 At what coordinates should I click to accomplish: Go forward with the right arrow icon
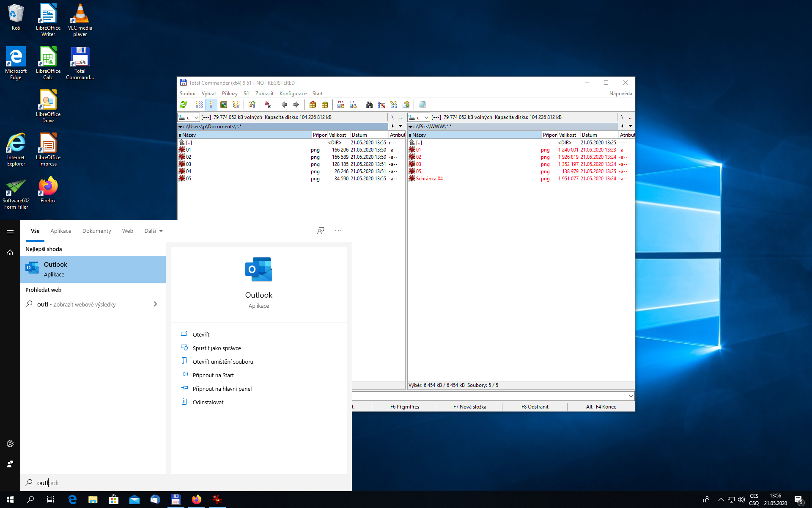[x=296, y=105]
